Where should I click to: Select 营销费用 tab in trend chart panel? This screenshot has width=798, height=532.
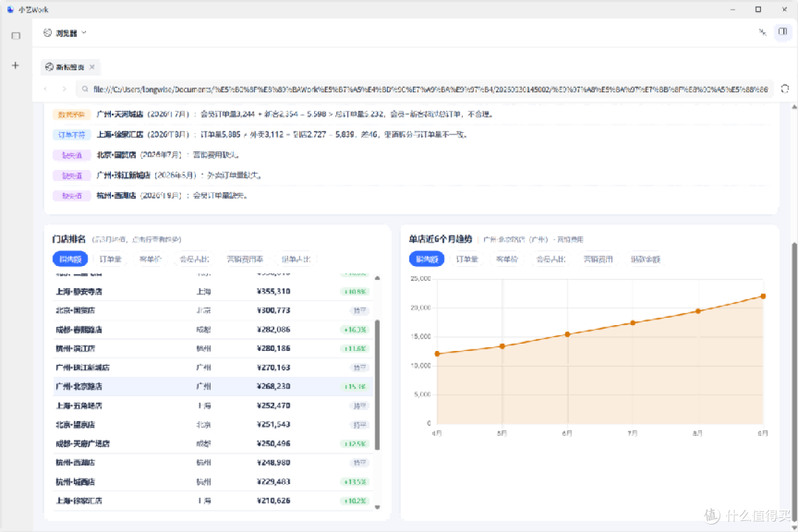click(598, 259)
